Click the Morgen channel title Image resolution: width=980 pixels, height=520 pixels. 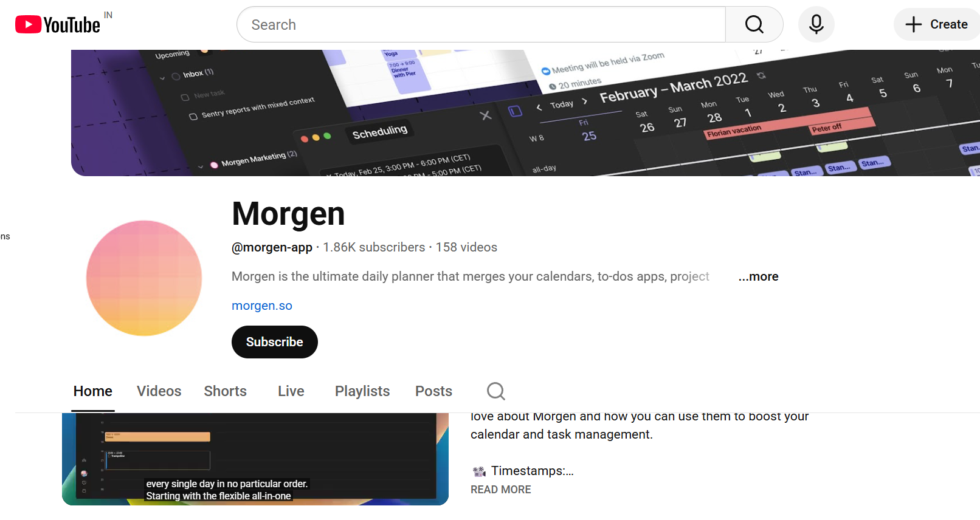(x=288, y=214)
